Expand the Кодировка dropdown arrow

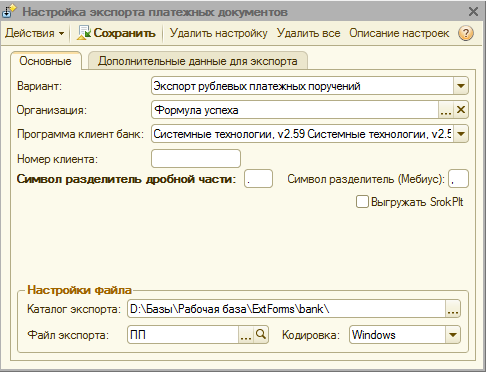click(x=453, y=335)
